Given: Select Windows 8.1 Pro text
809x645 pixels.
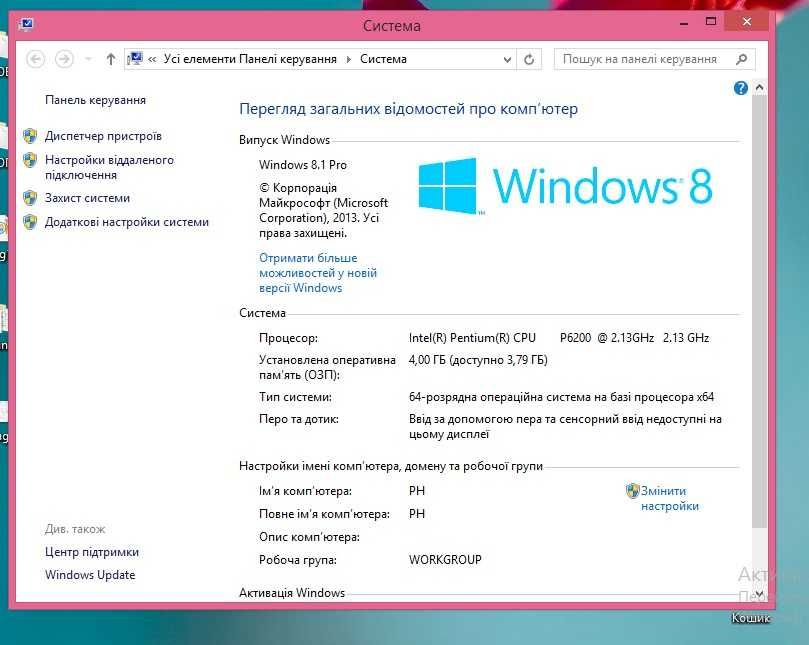Looking at the screenshot, I should pyautogui.click(x=303, y=165).
